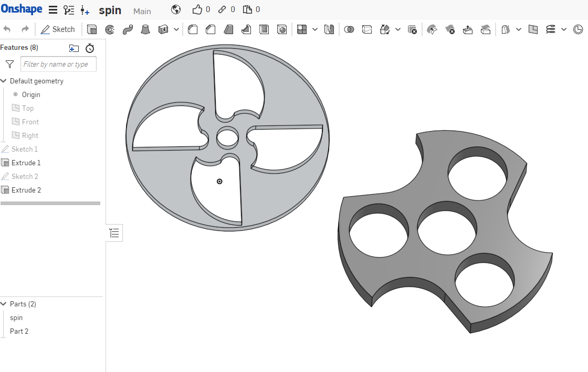This screenshot has width=588, height=372.
Task: Select the Revolve tool
Action: 110,29
